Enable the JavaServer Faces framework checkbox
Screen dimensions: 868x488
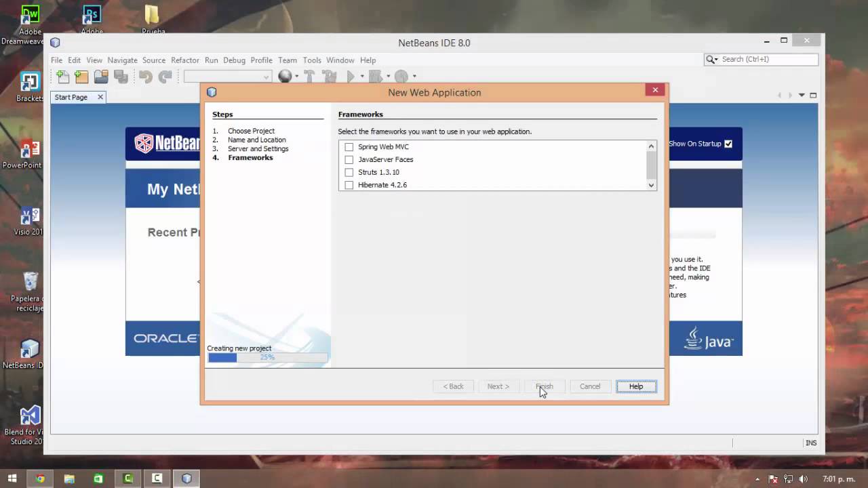(349, 160)
